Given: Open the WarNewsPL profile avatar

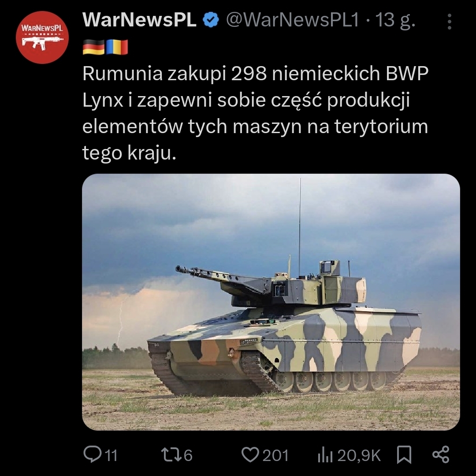Looking at the screenshot, I should (42, 37).
